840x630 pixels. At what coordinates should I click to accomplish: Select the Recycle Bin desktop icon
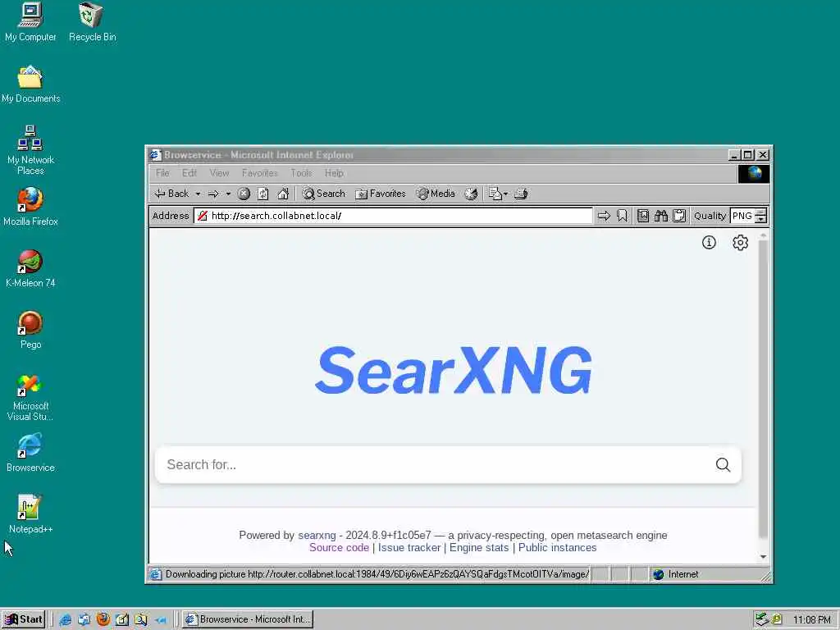[x=92, y=22]
